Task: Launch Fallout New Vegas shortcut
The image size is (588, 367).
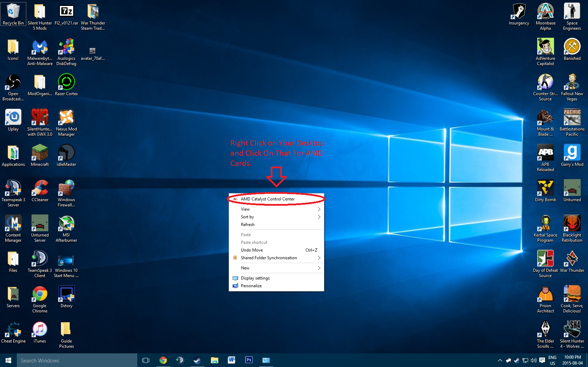Action: pos(572,87)
